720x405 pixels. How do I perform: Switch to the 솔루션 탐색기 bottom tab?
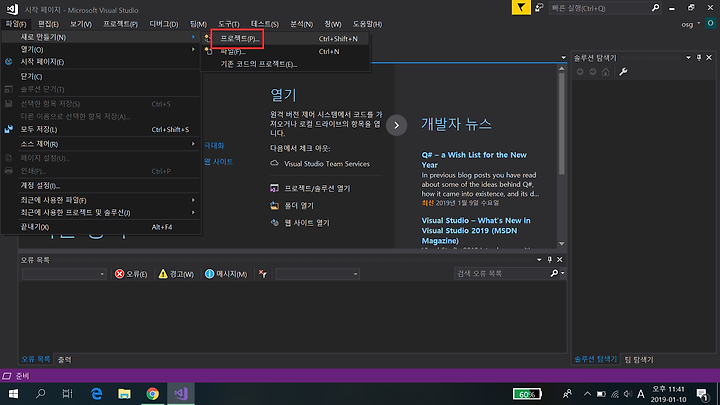point(596,359)
